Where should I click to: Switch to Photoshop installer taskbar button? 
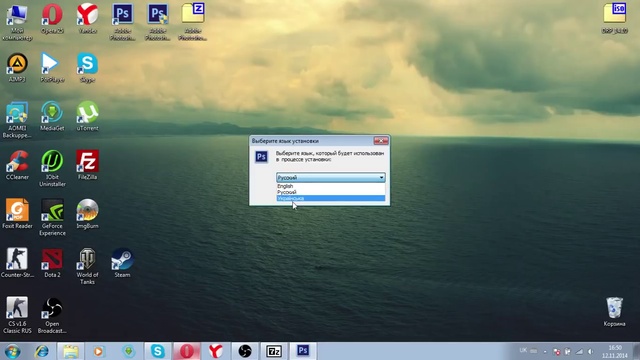303,351
